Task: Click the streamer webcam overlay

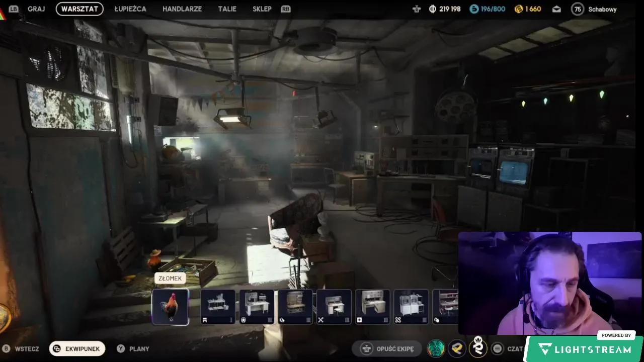Action: pos(549,283)
